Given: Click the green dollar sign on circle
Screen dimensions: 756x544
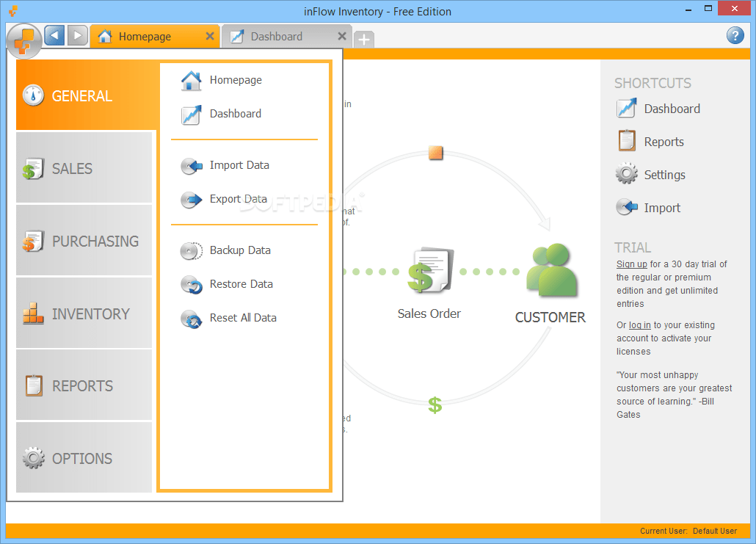Looking at the screenshot, I should pos(435,405).
